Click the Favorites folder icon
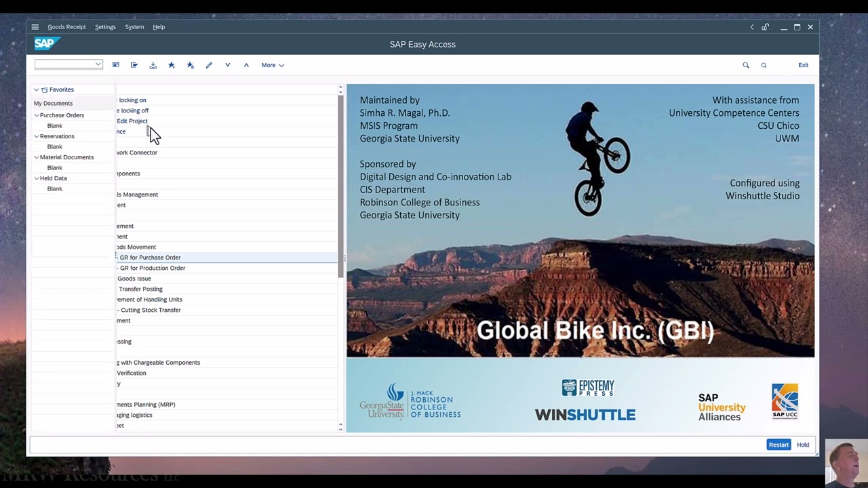Viewport: 868px width, 488px height. click(x=44, y=89)
